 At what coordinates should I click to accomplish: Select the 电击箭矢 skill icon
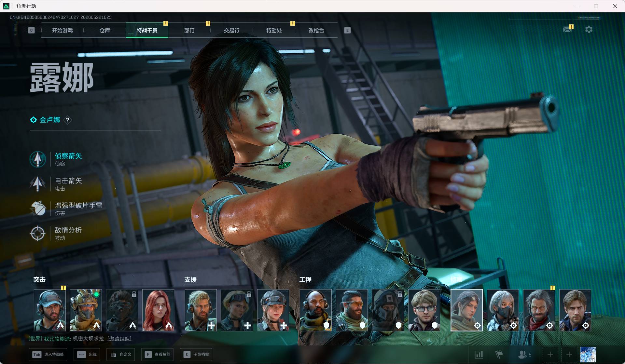tap(38, 184)
